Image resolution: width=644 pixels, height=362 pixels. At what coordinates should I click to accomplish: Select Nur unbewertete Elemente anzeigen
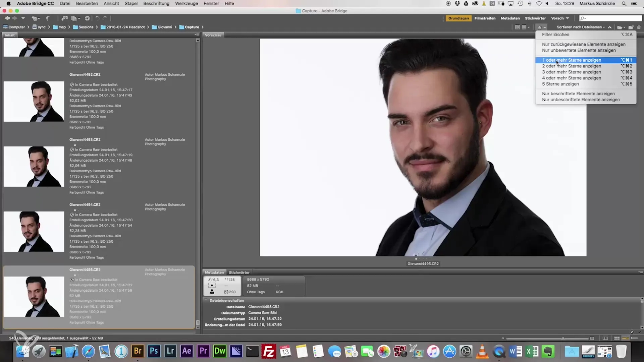(x=586, y=50)
